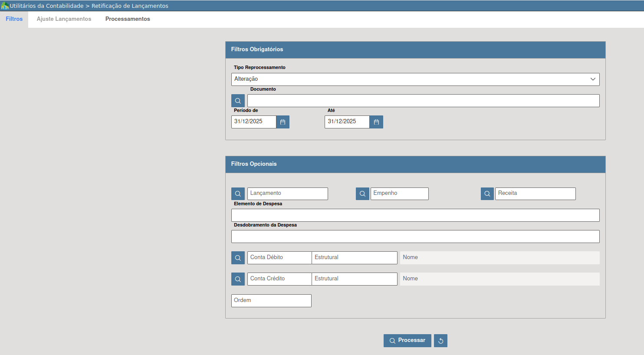Viewport: 644px width, 355px height.
Task: Click into the Ordem input field
Action: (271, 301)
